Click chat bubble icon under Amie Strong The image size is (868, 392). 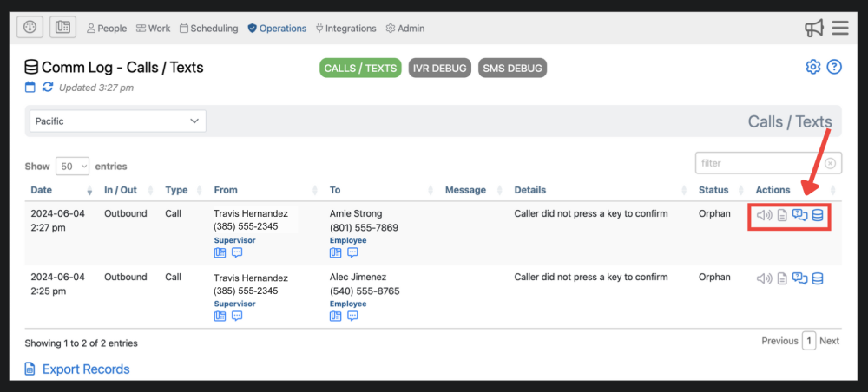[x=352, y=252]
